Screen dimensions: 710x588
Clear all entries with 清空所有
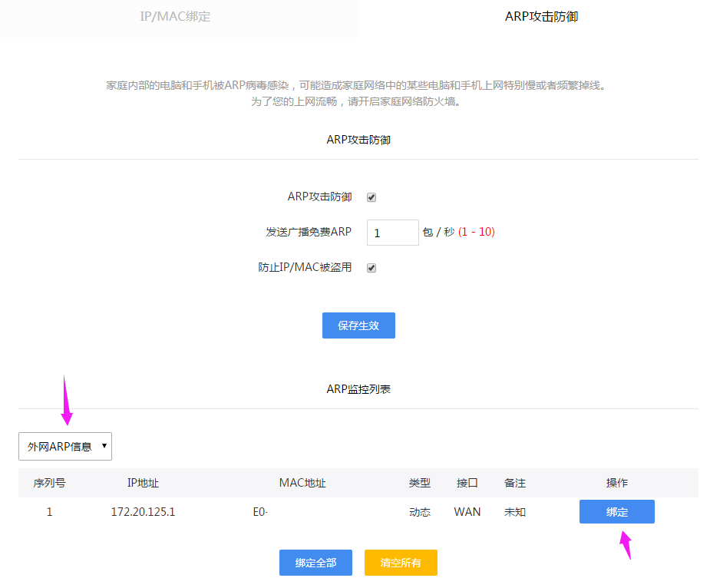point(401,563)
